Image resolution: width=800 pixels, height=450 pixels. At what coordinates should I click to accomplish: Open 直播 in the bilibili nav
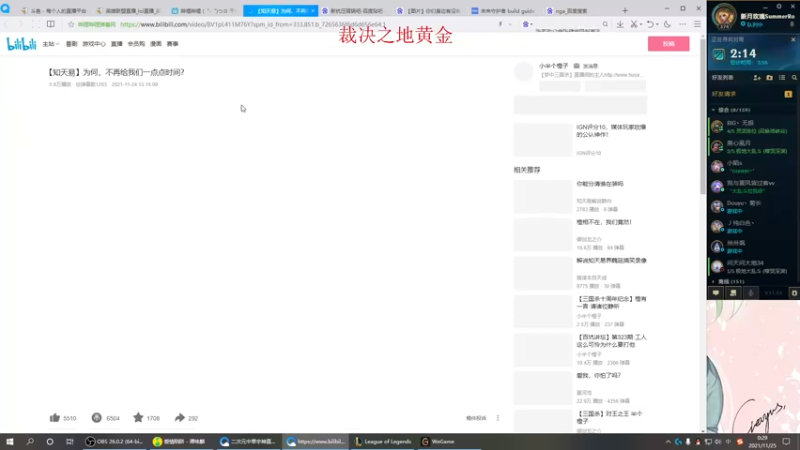(x=116, y=44)
